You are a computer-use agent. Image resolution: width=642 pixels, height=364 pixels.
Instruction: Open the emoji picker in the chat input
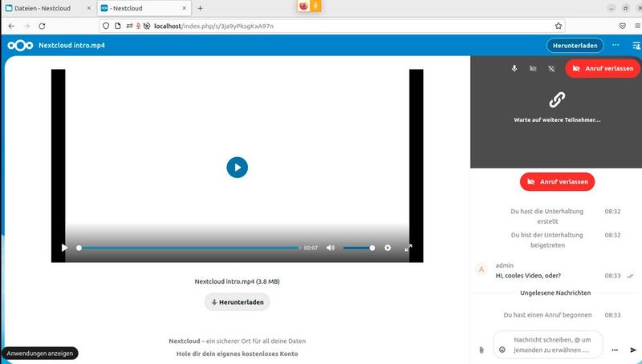502,350
